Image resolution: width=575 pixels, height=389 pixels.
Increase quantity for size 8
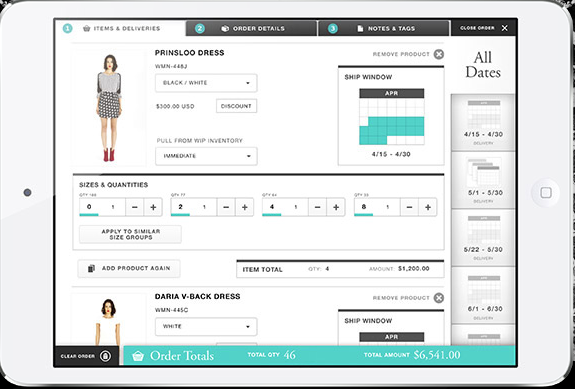click(428, 207)
